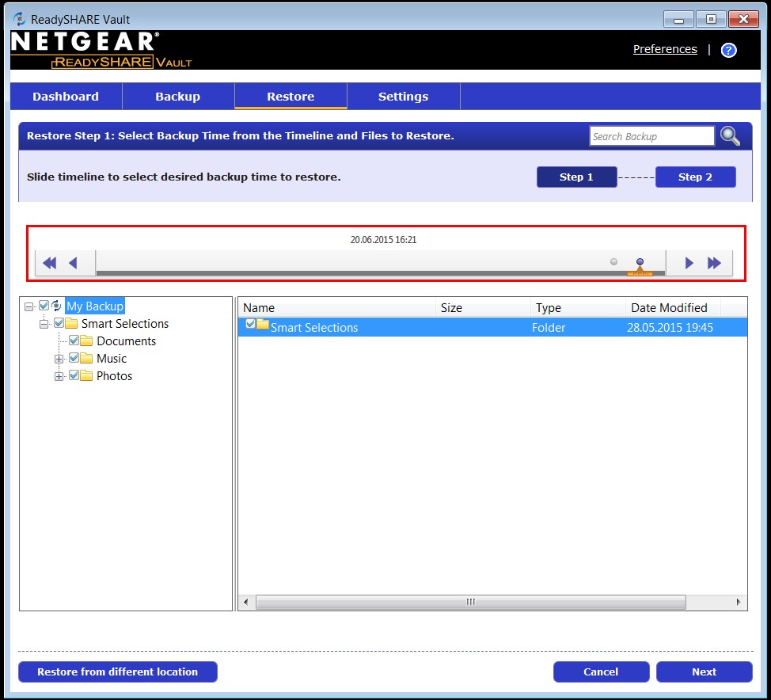
Task: Uncheck Smart Selections checkbox in file list
Action: click(x=250, y=324)
